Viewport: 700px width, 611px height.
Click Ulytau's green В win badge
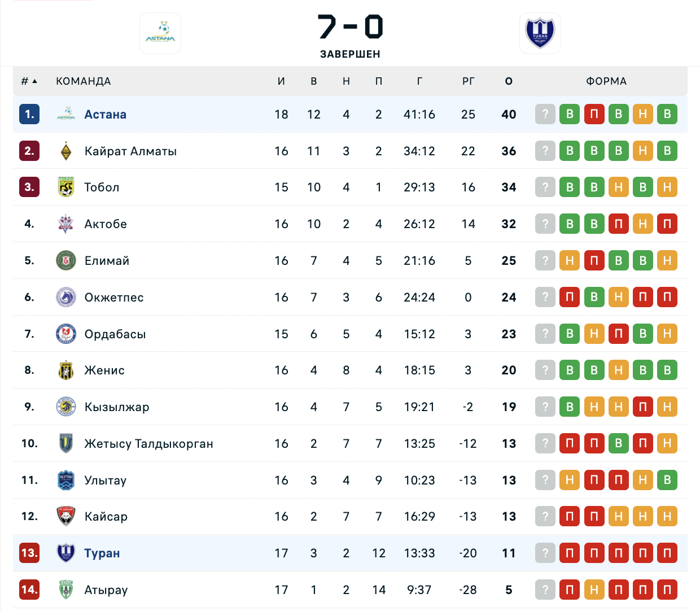click(667, 480)
